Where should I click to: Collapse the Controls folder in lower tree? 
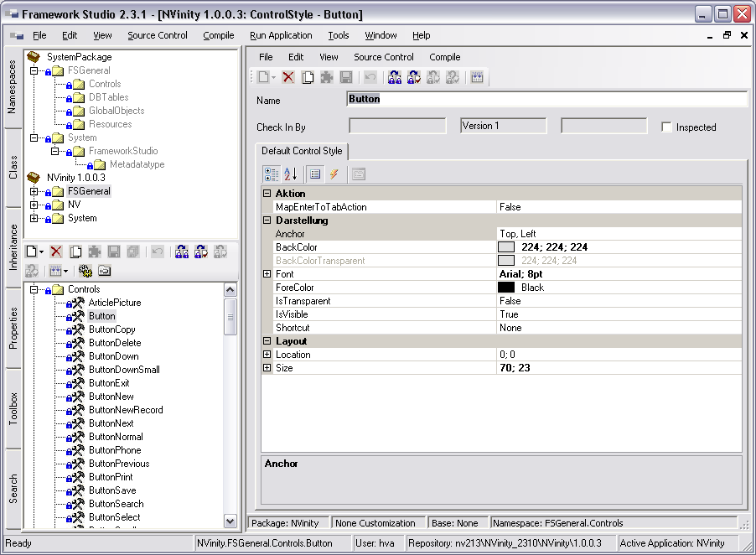pyautogui.click(x=34, y=289)
